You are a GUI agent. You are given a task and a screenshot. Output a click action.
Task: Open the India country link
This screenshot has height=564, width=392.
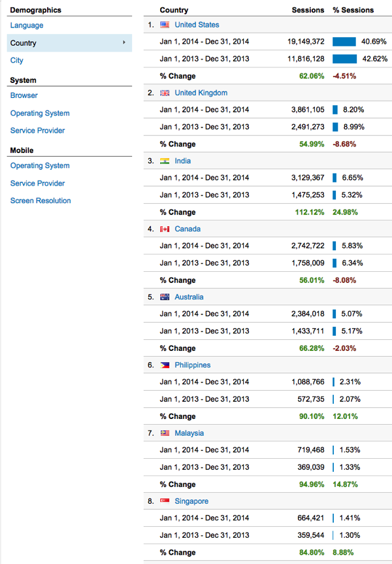pos(183,161)
